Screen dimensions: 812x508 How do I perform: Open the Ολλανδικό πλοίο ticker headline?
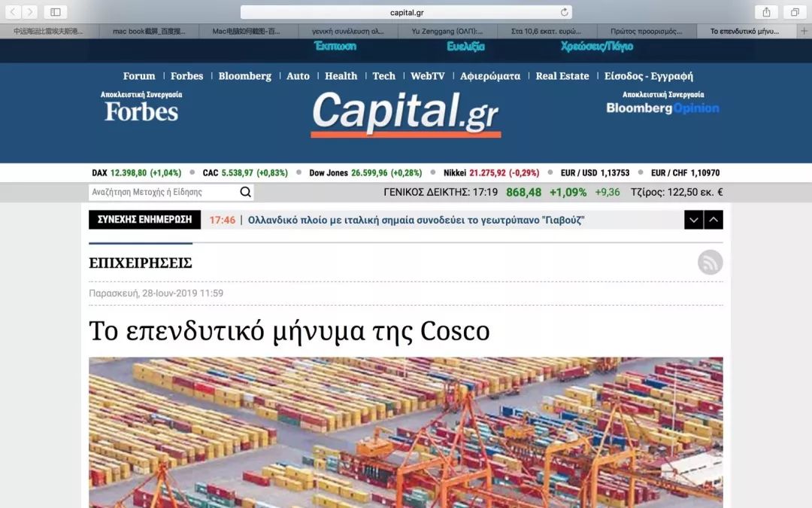(x=416, y=221)
